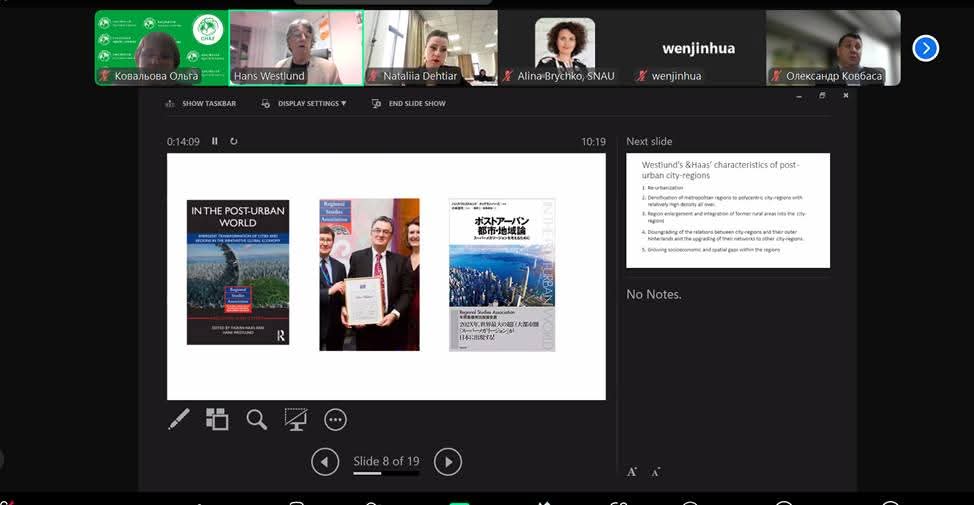
Task: Go to the previous slide arrow
Action: pos(325,462)
